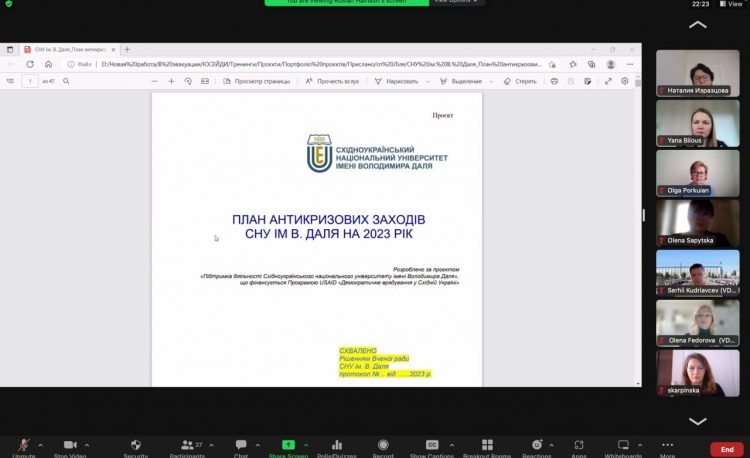The width and height of the screenshot is (750, 458).
Task: Open a new browser tab with plus
Action: [127, 49]
